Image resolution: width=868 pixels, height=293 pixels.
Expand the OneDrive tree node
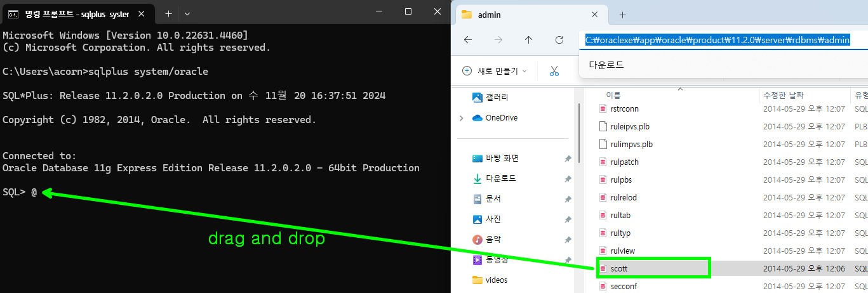click(461, 118)
